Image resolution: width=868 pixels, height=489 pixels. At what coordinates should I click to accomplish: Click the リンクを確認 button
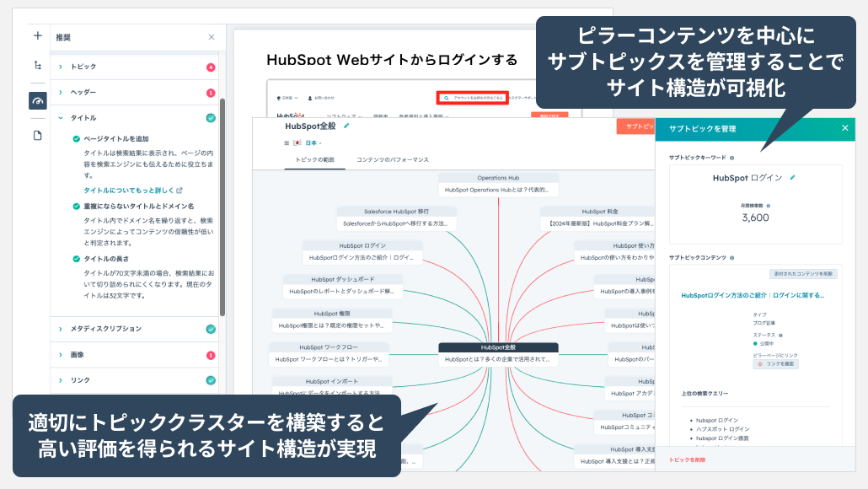(775, 364)
